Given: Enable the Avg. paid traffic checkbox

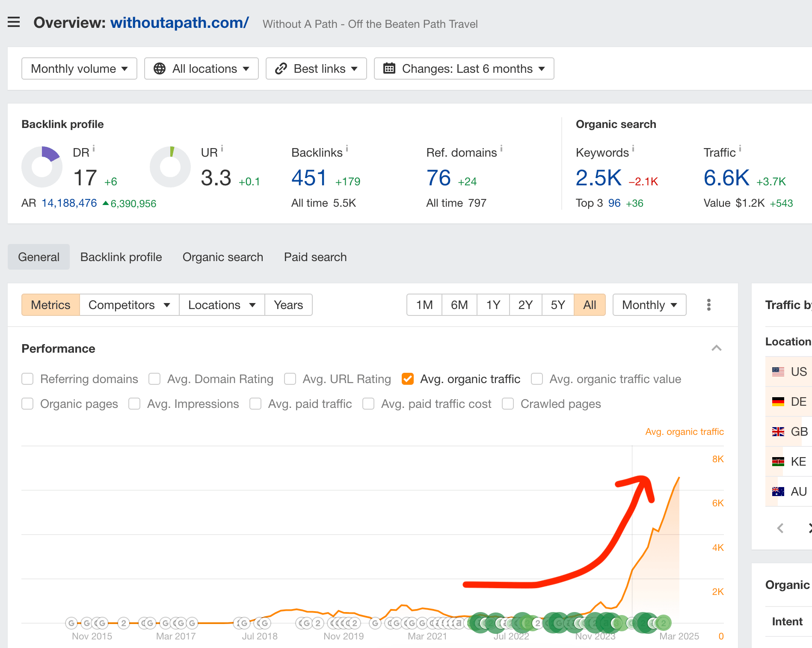Looking at the screenshot, I should point(255,404).
